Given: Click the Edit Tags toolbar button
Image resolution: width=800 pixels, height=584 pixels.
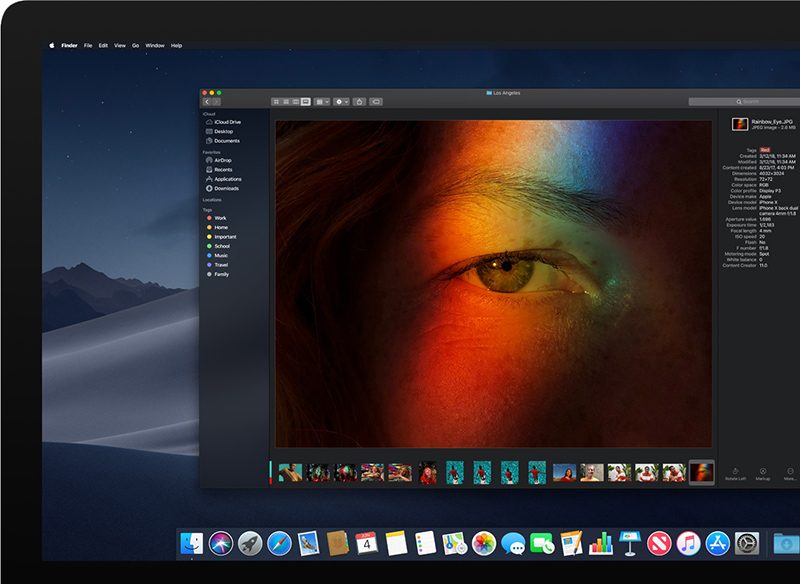Looking at the screenshot, I should click(x=377, y=102).
